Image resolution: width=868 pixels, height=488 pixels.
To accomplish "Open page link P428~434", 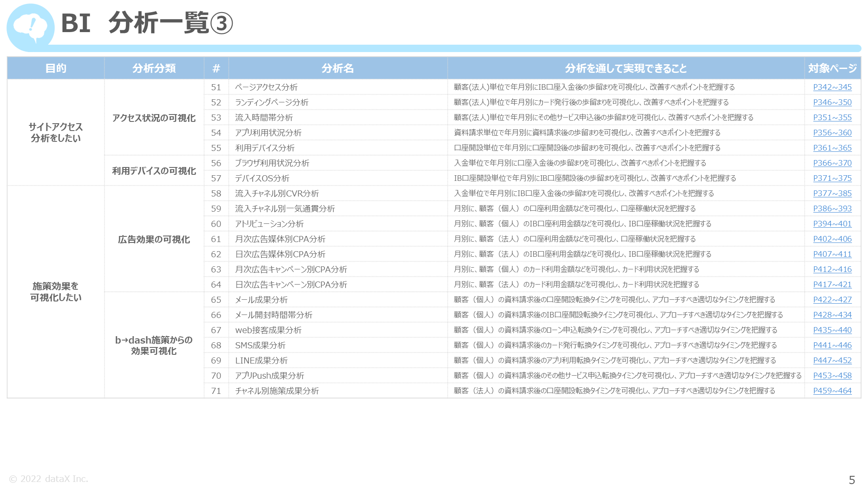I will [x=832, y=315].
